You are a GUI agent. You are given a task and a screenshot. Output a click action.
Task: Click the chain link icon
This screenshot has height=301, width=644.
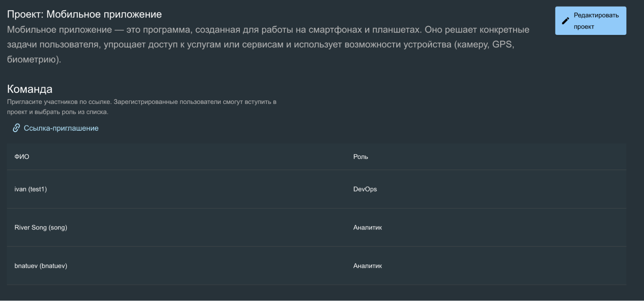pyautogui.click(x=16, y=128)
